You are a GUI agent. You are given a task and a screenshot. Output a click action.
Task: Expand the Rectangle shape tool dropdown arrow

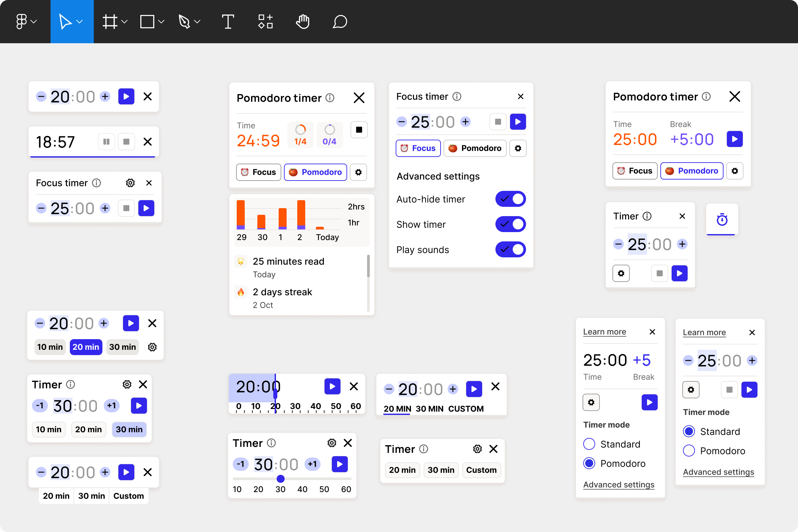(162, 22)
